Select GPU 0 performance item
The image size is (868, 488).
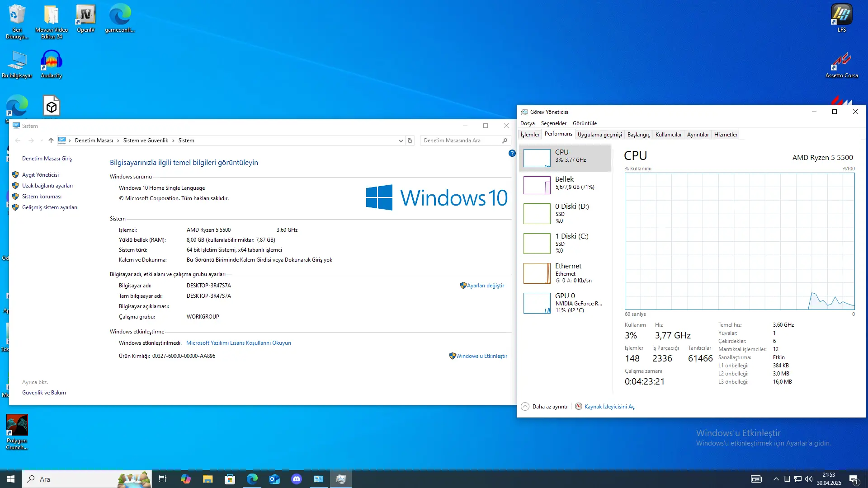pos(565,303)
